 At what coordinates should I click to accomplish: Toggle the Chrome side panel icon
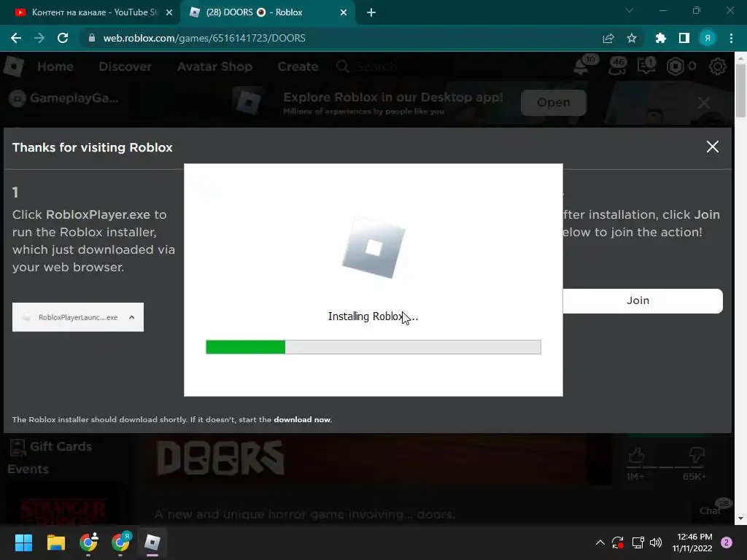pyautogui.click(x=684, y=38)
